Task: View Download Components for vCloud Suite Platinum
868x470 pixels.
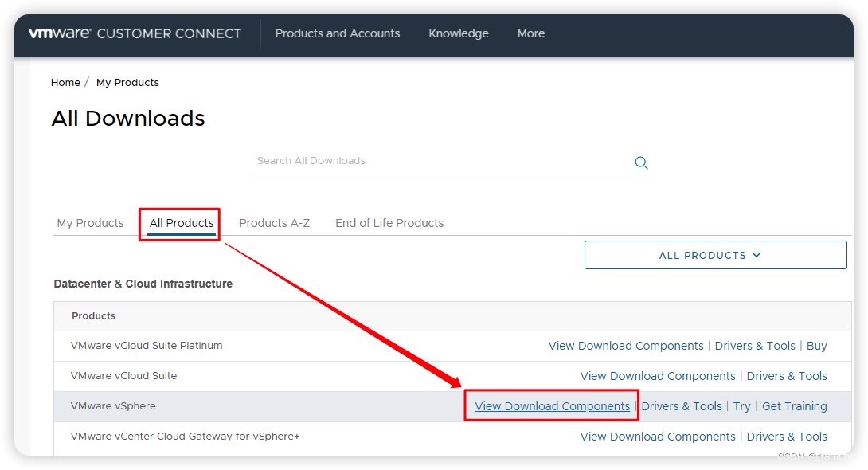Action: [626, 346]
